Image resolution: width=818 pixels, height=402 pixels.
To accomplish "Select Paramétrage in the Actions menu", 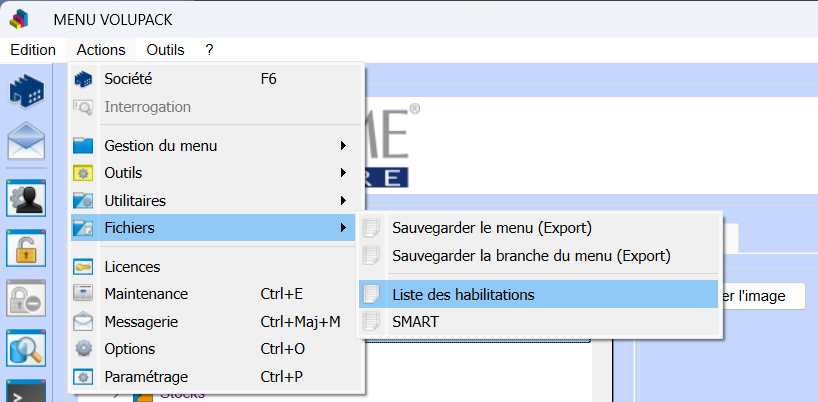I will (146, 377).
